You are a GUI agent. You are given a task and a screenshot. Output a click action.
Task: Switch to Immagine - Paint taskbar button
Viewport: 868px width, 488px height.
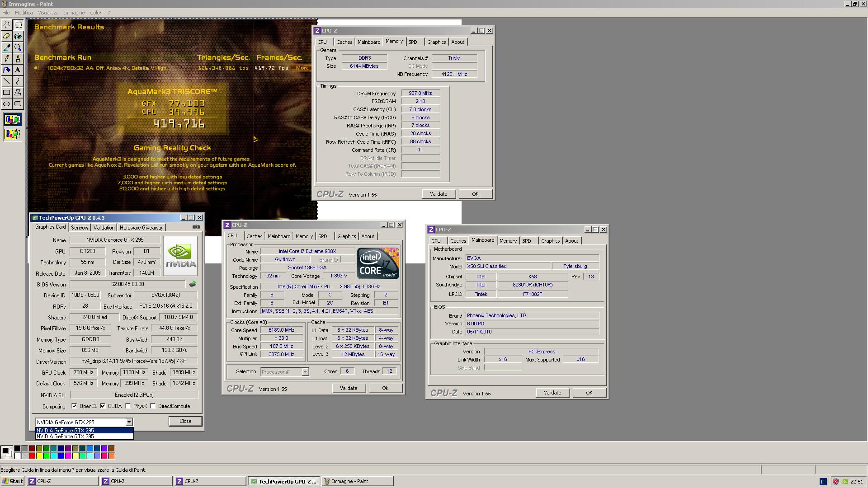357,481
